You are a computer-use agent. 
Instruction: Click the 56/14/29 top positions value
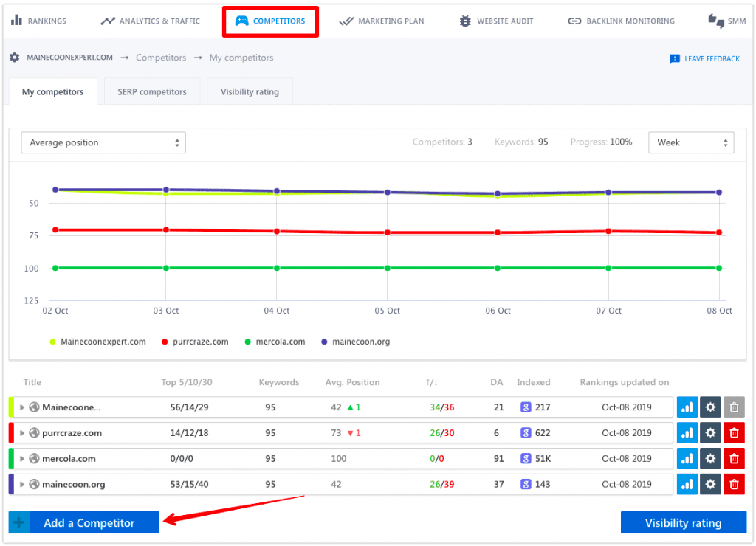[189, 407]
